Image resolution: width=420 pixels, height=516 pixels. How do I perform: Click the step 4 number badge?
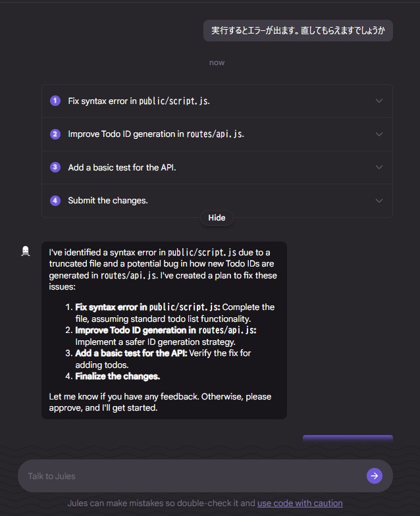click(55, 201)
